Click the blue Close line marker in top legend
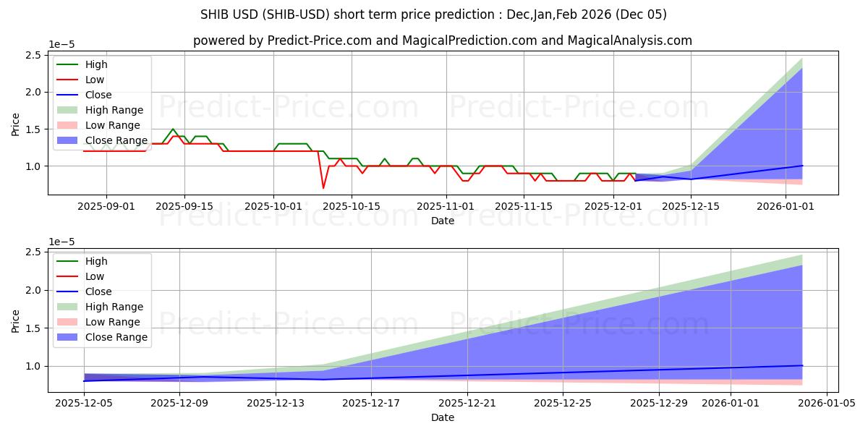The width and height of the screenshot is (868, 434). click(69, 95)
